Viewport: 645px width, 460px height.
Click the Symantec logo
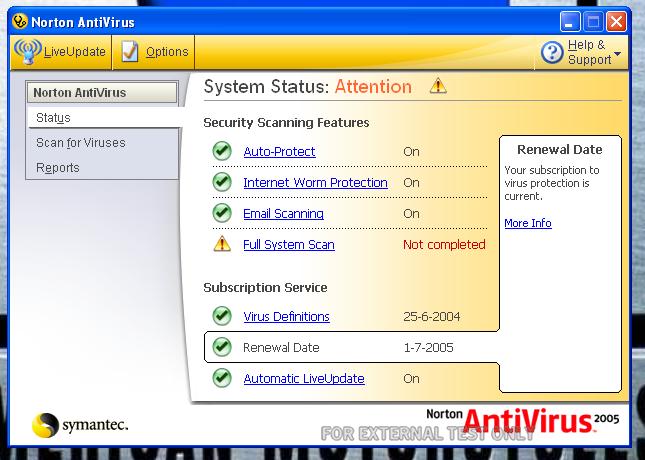click(x=80, y=425)
